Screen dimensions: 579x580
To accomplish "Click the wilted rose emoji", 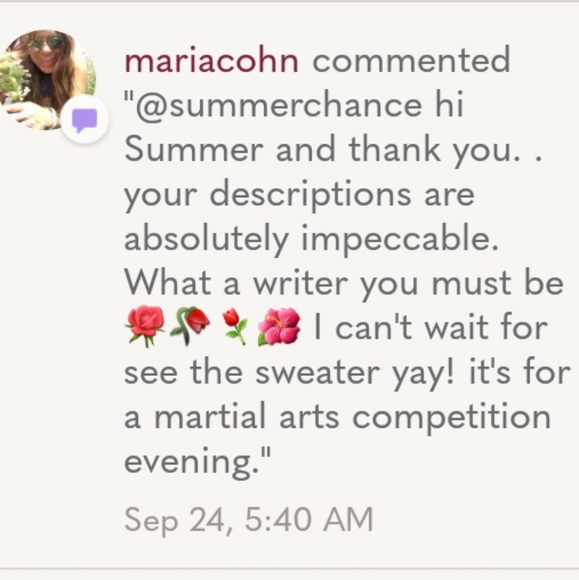I will [190, 327].
